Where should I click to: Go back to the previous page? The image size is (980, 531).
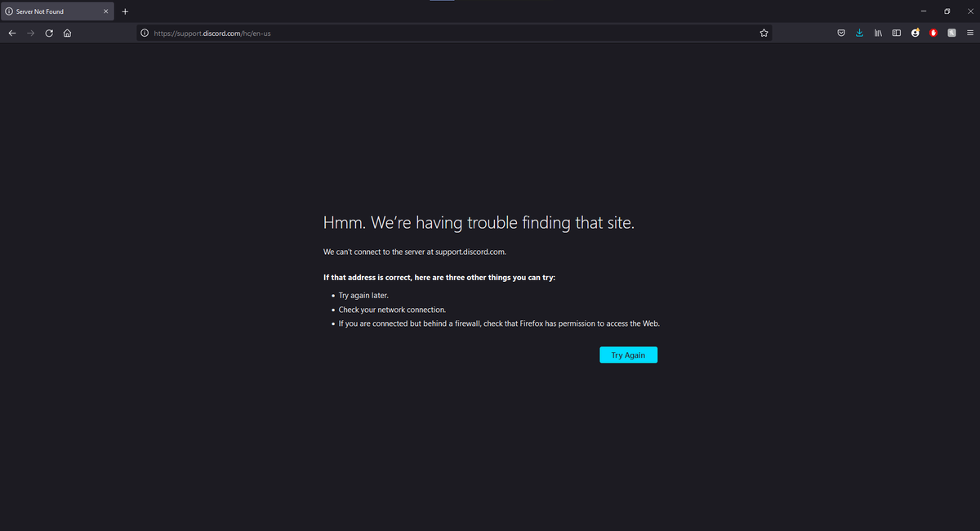[x=12, y=33]
